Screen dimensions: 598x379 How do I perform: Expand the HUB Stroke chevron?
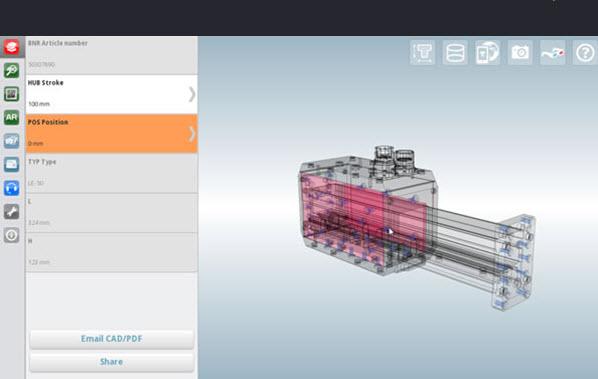click(192, 94)
